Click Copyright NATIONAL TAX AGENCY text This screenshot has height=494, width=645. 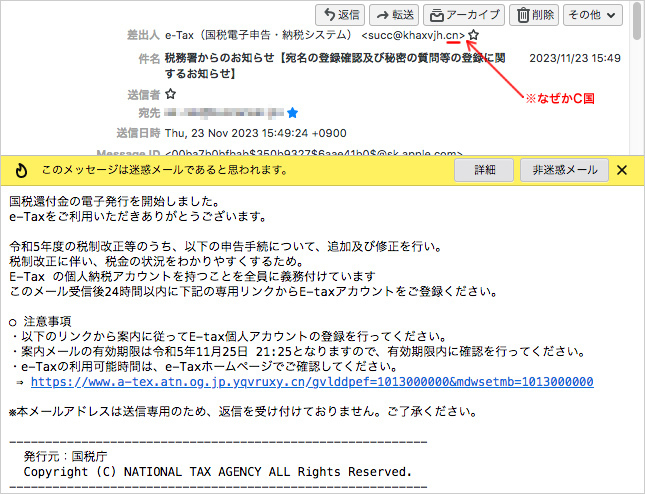click(218, 472)
